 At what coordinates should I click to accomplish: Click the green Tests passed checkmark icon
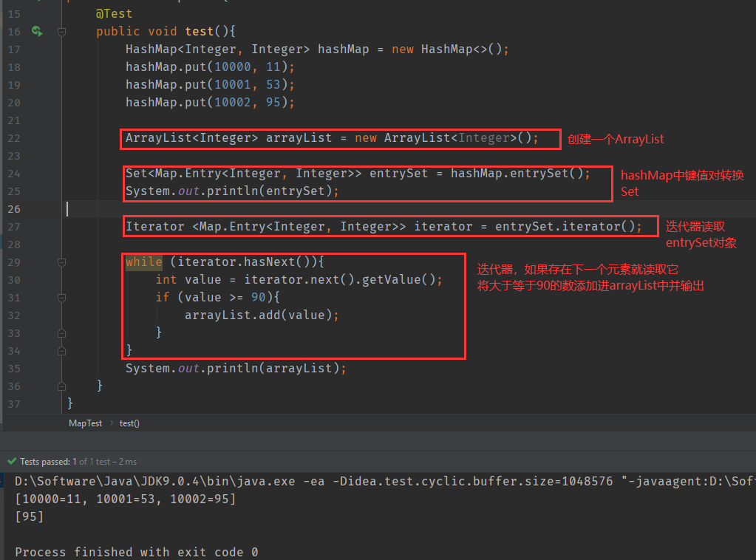point(12,461)
